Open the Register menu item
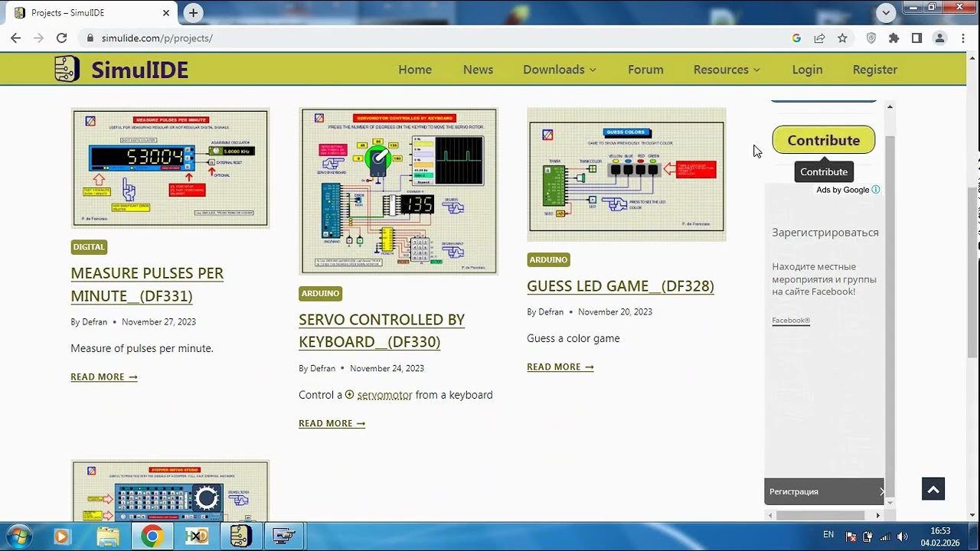 coord(875,70)
